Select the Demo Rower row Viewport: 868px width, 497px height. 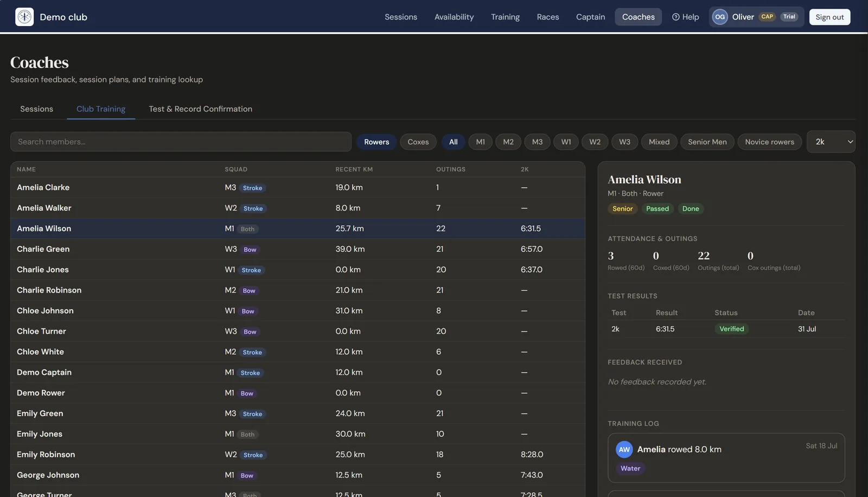298,393
